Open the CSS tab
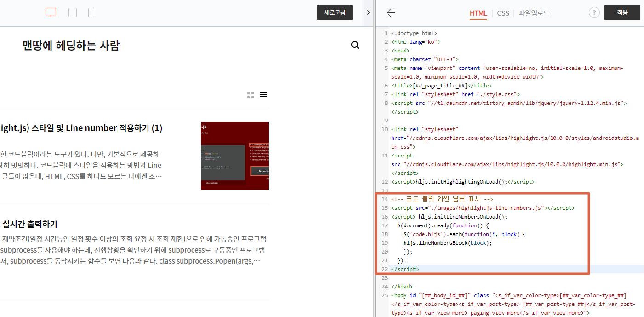This screenshot has height=317, width=644. 503,13
